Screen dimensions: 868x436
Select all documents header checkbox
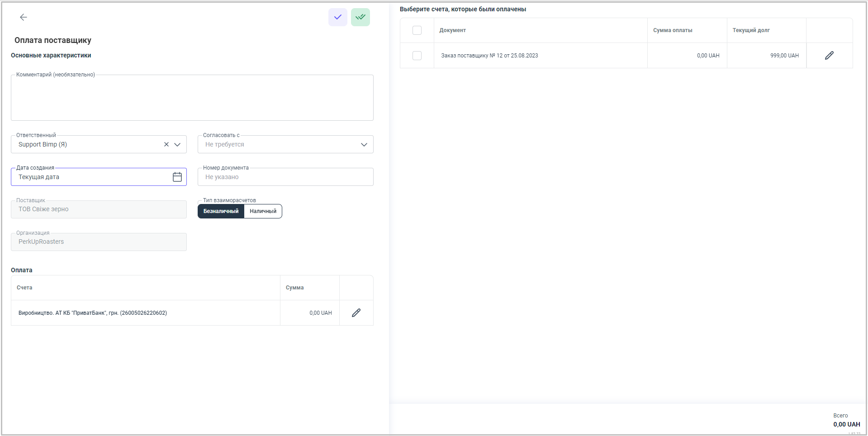click(x=417, y=30)
